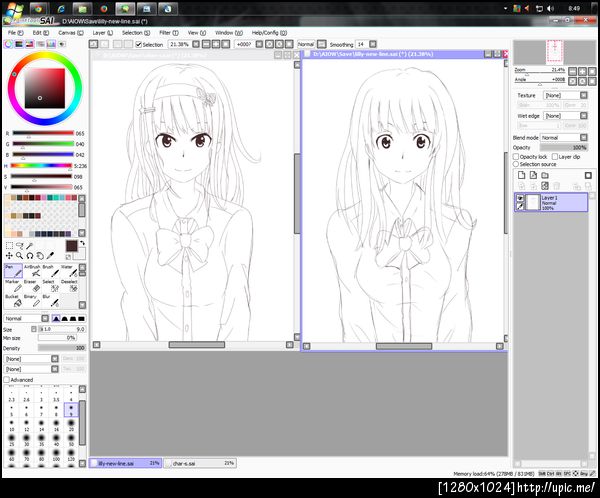Screen dimensions: 600x498
Task: Activate the lasso selection tool
Action: pyautogui.click(x=20, y=245)
